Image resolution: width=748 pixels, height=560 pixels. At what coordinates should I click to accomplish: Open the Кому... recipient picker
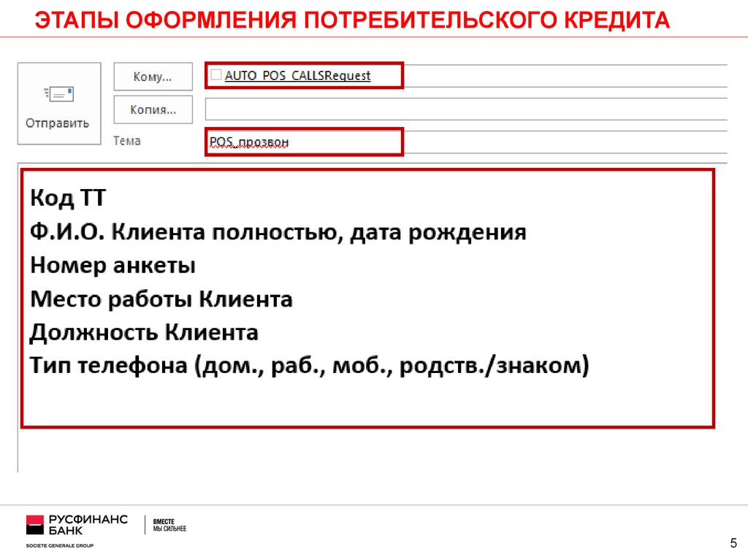[x=153, y=77]
